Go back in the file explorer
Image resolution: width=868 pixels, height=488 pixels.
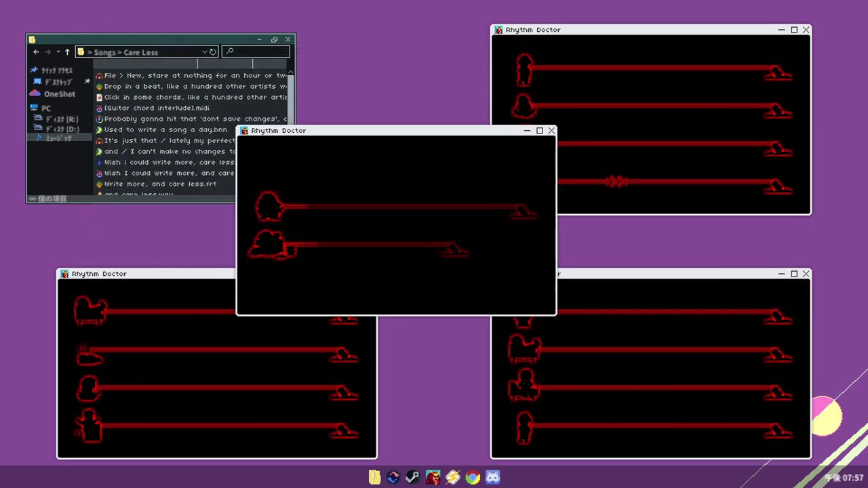coord(36,52)
